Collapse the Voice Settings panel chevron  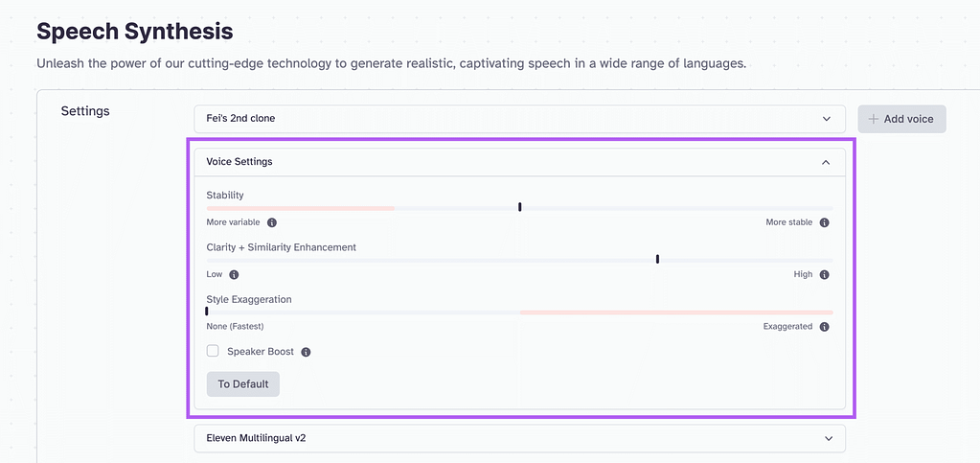(826, 162)
